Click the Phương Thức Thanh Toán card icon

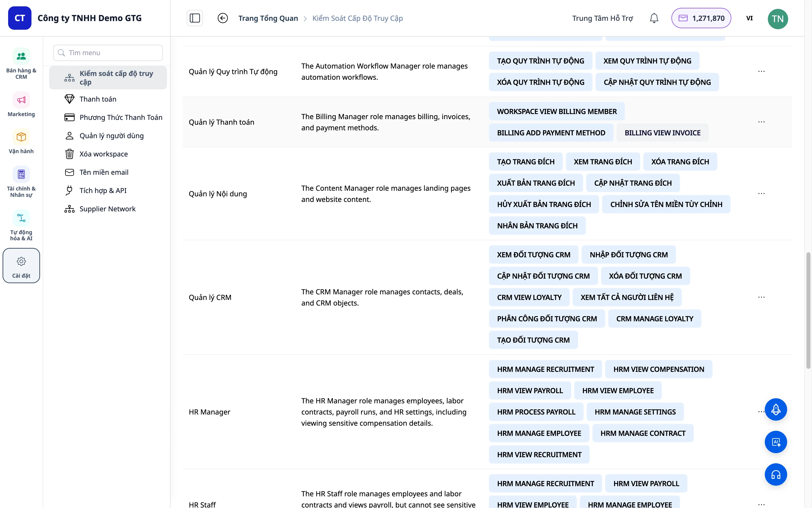tap(70, 117)
